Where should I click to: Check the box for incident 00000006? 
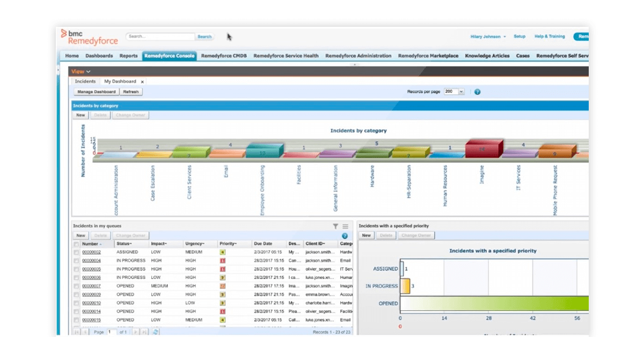pos(76,277)
